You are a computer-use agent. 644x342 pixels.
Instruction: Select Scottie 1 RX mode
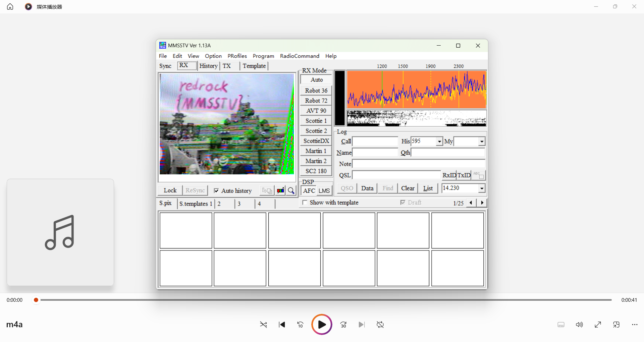pyautogui.click(x=316, y=121)
